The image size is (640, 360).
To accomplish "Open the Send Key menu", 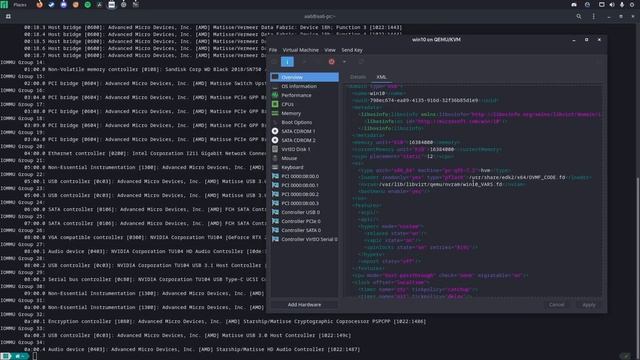I will (352, 50).
